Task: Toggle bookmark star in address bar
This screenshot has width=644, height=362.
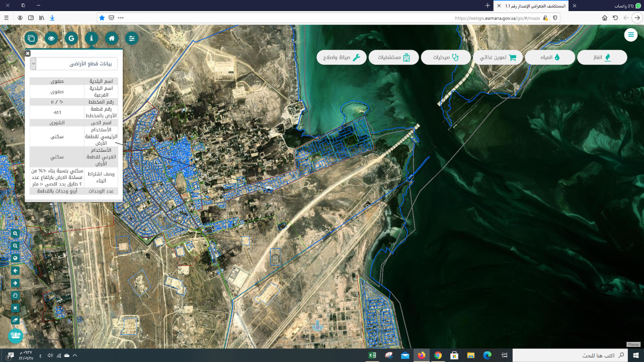Action: [x=102, y=18]
